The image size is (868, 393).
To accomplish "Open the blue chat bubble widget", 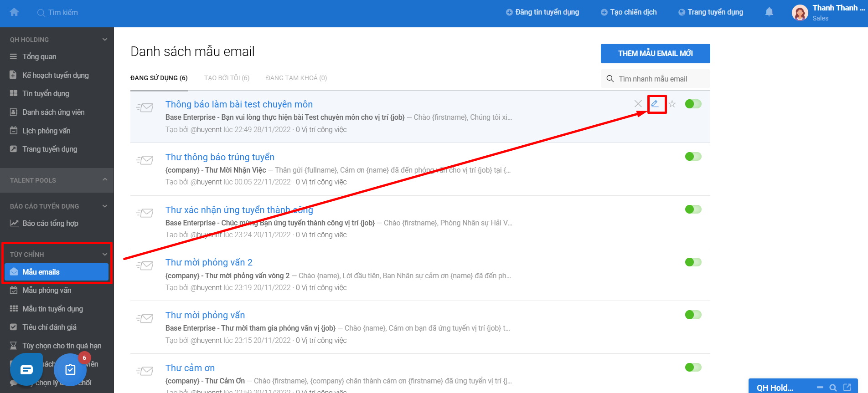I will tap(26, 369).
